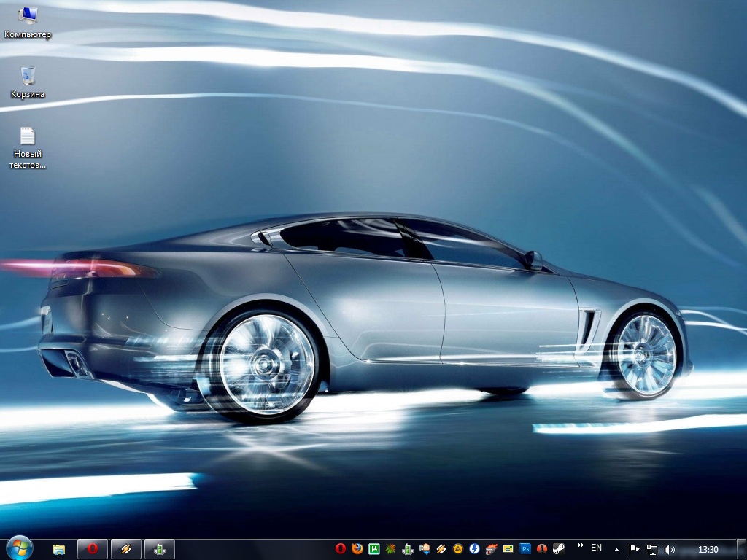This screenshot has width=747, height=560.
Task: Launch the yellow card quick launch icon
Action: click(x=508, y=548)
